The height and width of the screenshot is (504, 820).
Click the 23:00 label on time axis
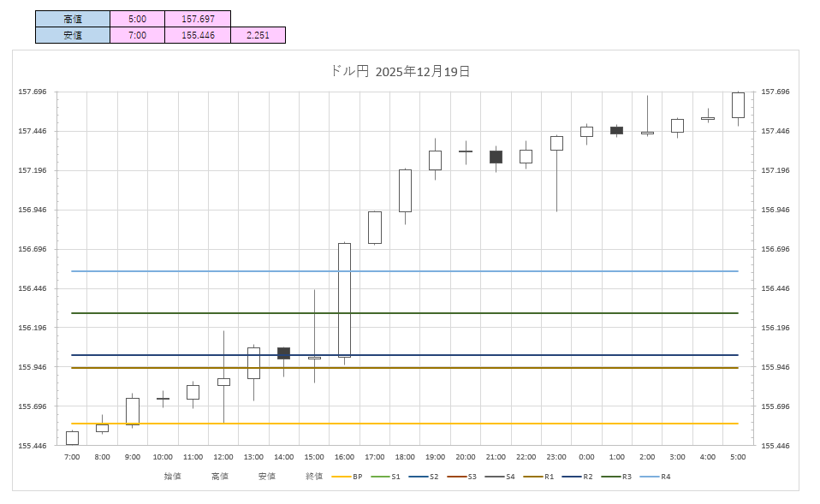tap(556, 458)
